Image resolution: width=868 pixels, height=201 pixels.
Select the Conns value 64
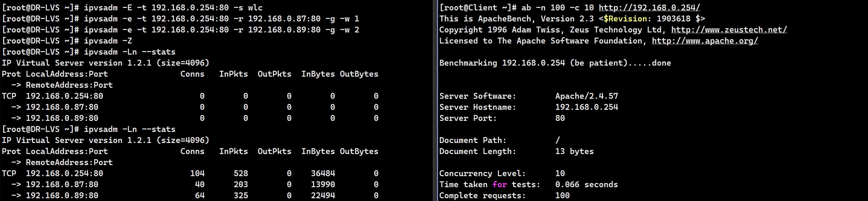pos(200,195)
